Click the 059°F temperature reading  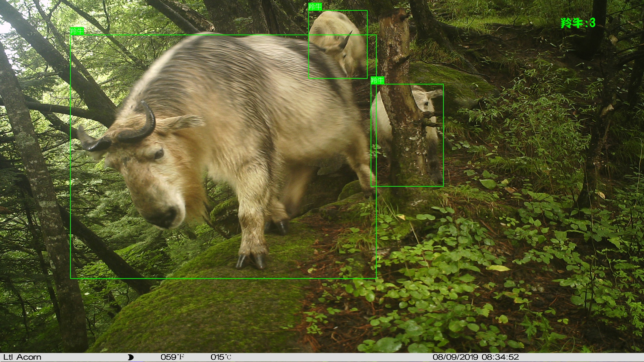172,357
